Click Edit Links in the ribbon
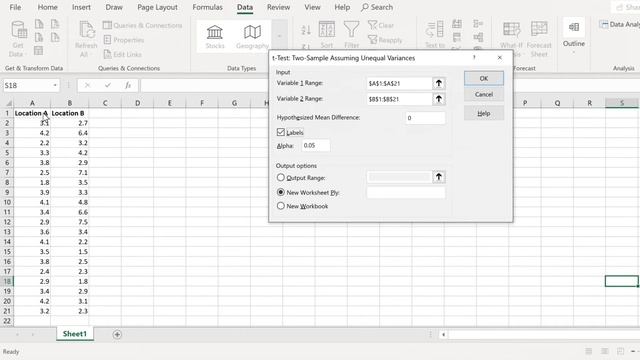640x360 pixels. [x=122, y=54]
